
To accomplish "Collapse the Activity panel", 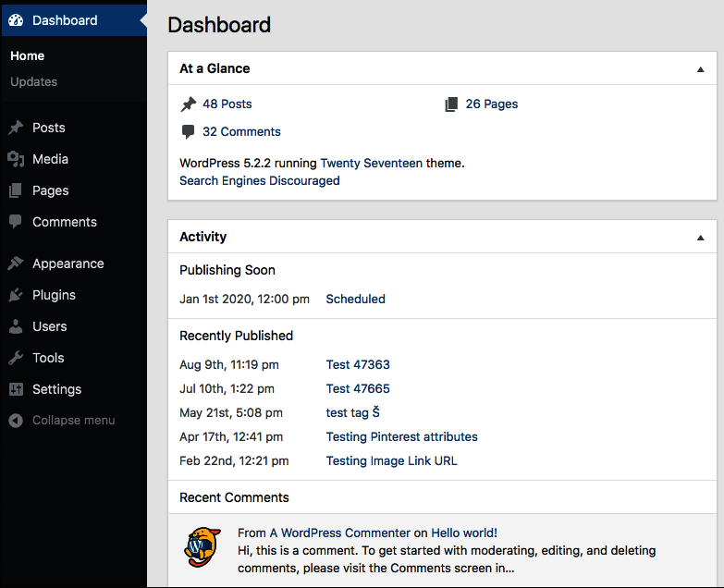I will point(700,238).
